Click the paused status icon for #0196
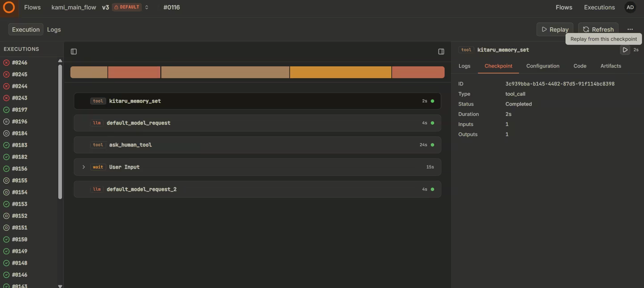Viewport: 644px width, 288px height. 6,122
